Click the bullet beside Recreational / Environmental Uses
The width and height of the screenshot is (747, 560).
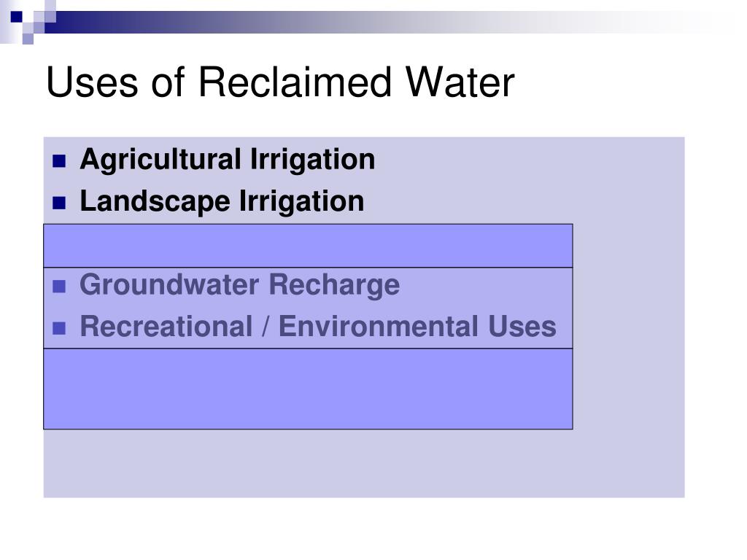[x=59, y=328]
